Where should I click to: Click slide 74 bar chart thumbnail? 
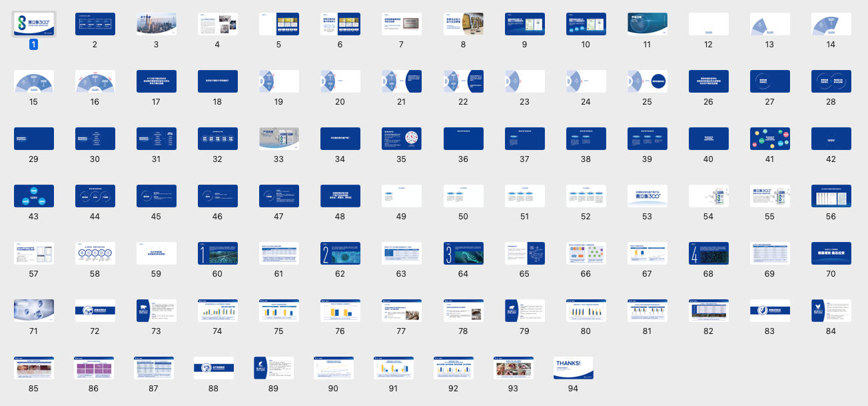[218, 311]
